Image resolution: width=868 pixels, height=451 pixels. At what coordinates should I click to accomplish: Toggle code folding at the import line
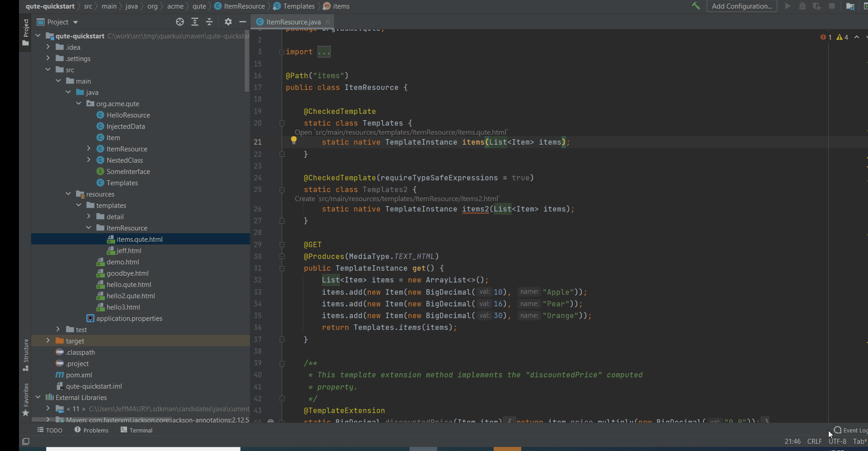(282, 52)
